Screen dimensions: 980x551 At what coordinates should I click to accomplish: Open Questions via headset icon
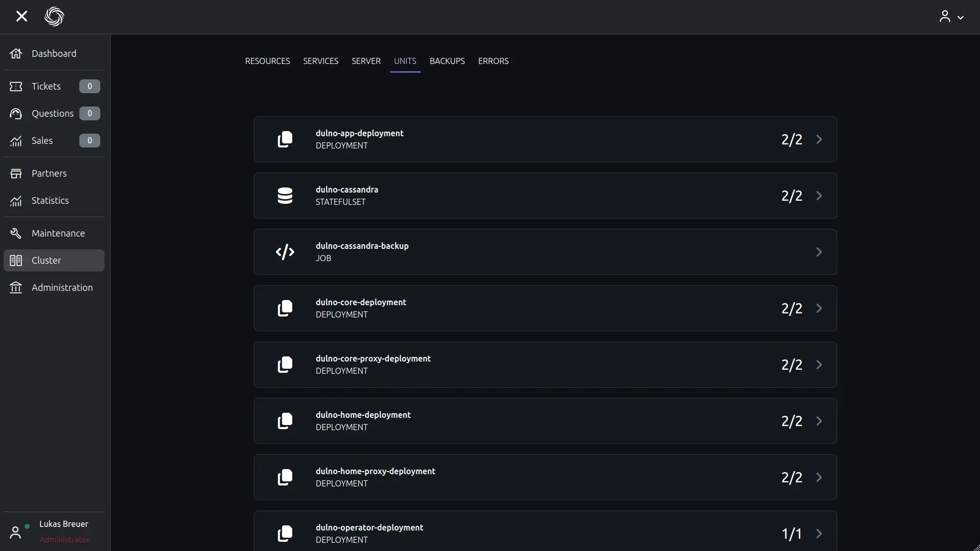pos(16,114)
